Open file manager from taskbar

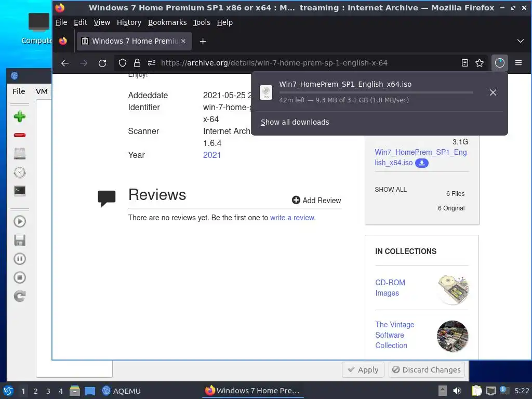pyautogui.click(x=75, y=391)
